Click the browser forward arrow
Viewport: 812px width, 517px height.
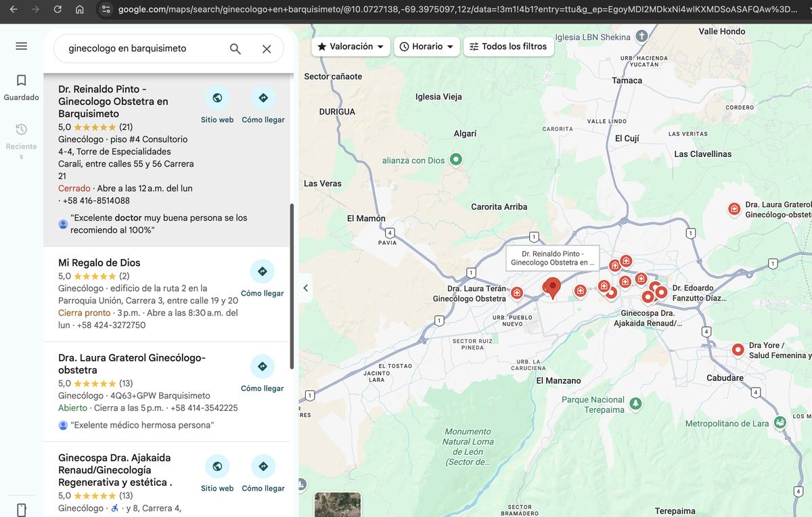tap(36, 9)
